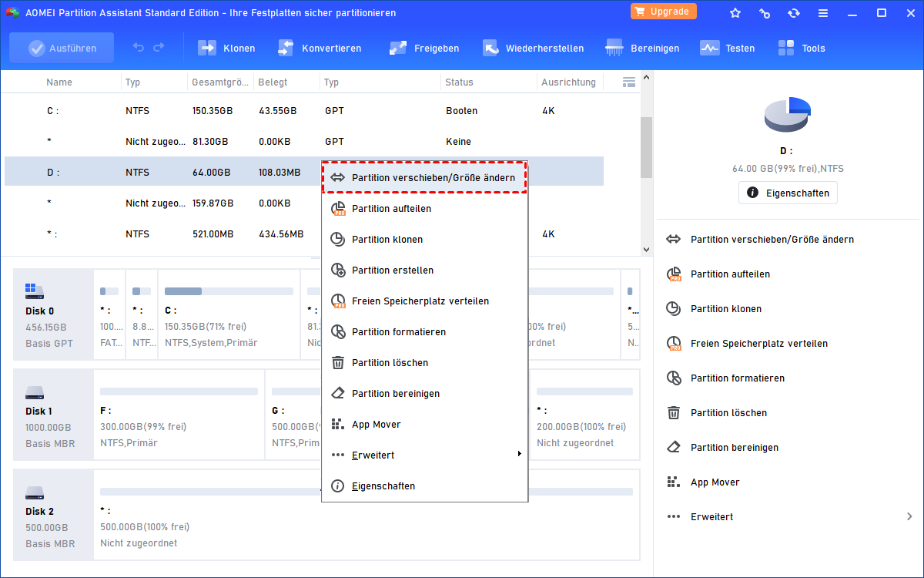924x578 pixels.
Task: Open the Testen toolbar menu
Action: (x=727, y=48)
